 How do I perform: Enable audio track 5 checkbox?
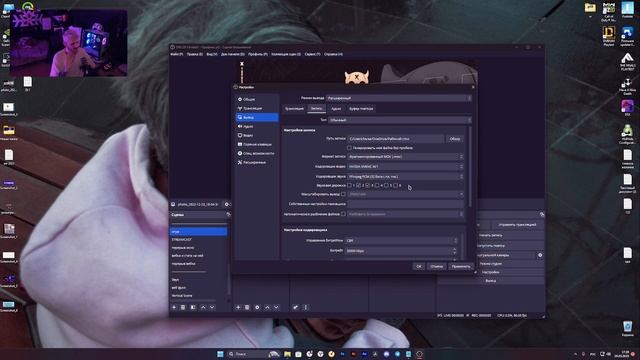(386, 185)
